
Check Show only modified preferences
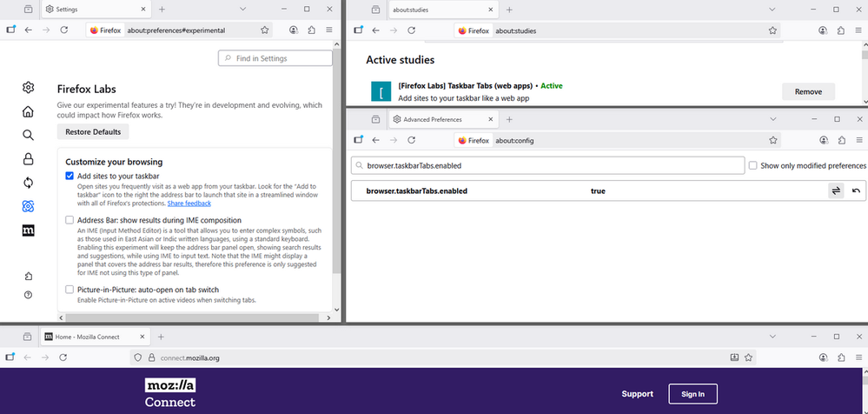tap(752, 165)
